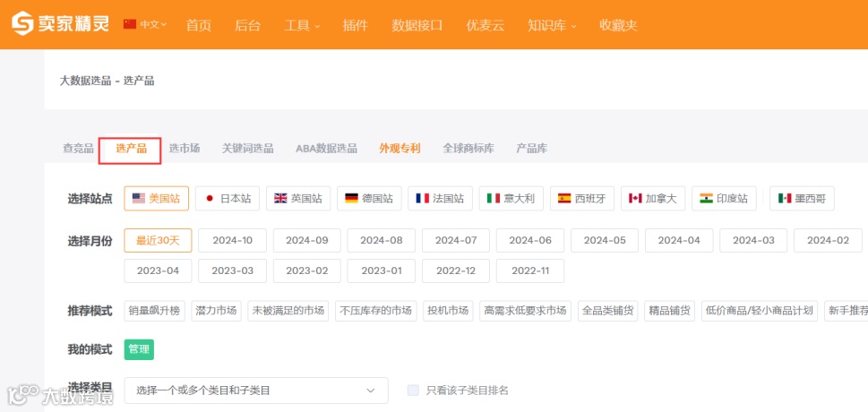Switch to the 全球商标库 tab

[468, 149]
